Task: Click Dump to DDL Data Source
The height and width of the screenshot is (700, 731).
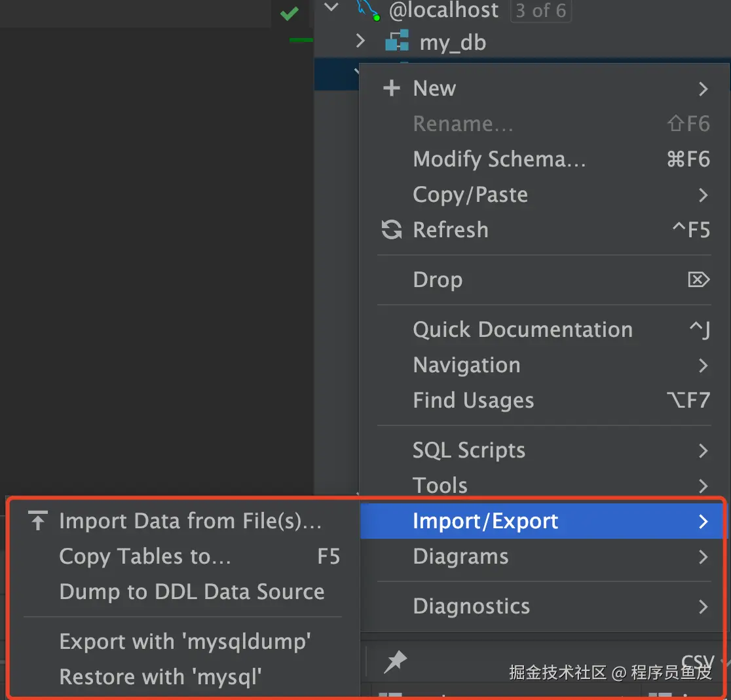Action: point(192,592)
